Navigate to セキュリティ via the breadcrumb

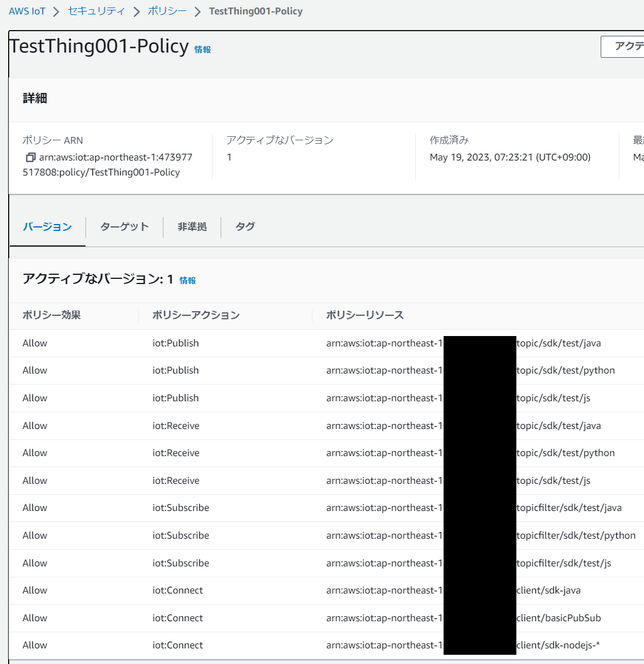point(96,10)
